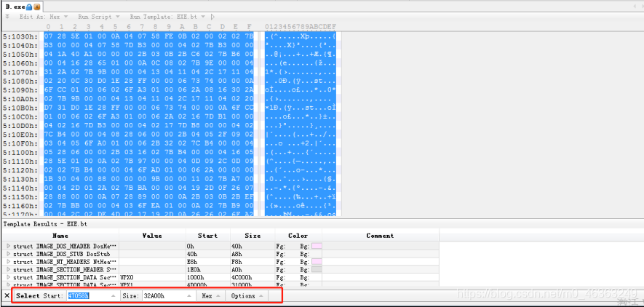Click the Start address input field
The width and height of the screenshot is (644, 307).
coord(87,295)
